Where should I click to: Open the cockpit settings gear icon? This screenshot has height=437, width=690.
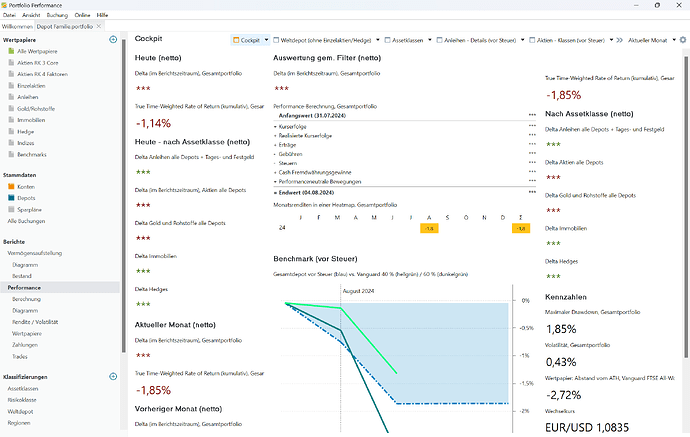point(683,40)
